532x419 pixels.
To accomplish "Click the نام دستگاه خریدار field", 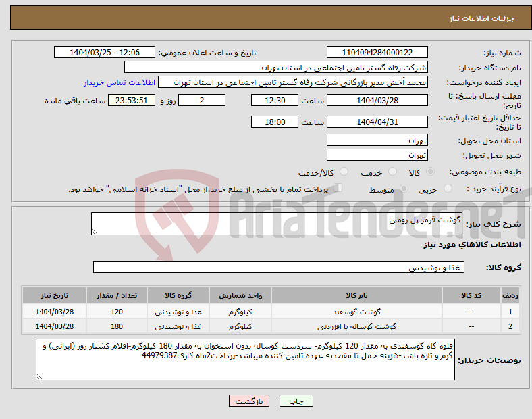I will click(276, 67).
